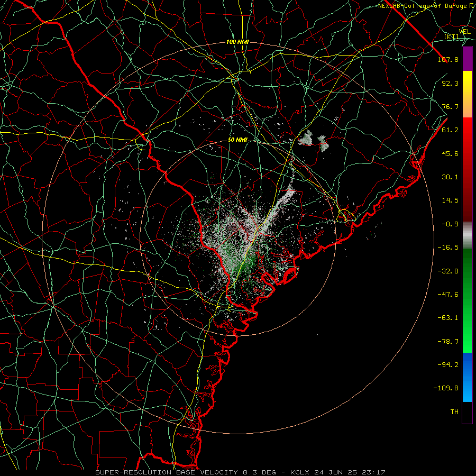Select the 76.7 velocity scale value
This screenshot has width=476, height=476.
(x=450, y=106)
